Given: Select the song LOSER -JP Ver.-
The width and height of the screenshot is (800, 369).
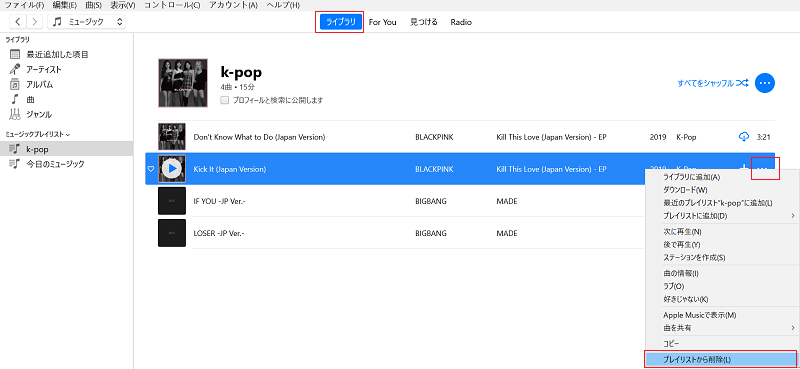Looking at the screenshot, I should tap(219, 233).
